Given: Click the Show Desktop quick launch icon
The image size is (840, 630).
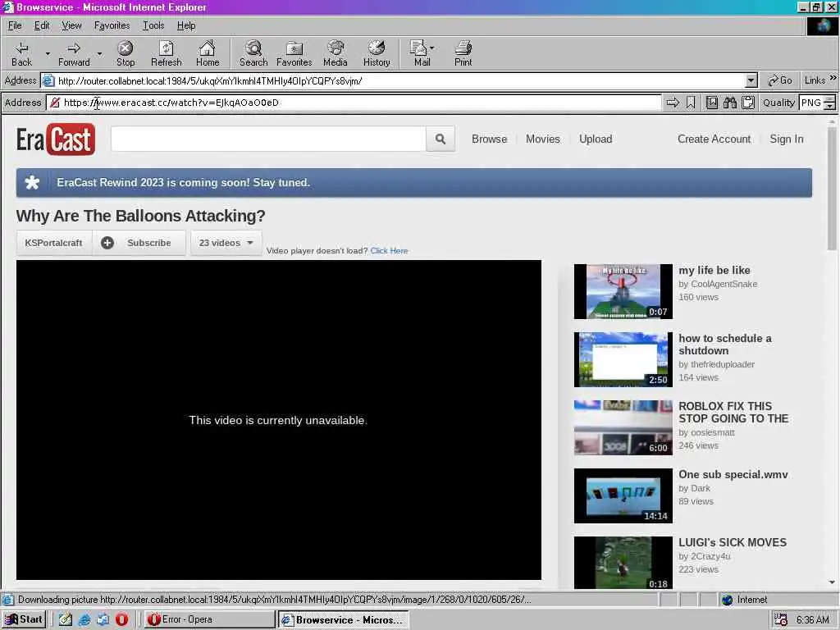Looking at the screenshot, I should click(x=66, y=619).
